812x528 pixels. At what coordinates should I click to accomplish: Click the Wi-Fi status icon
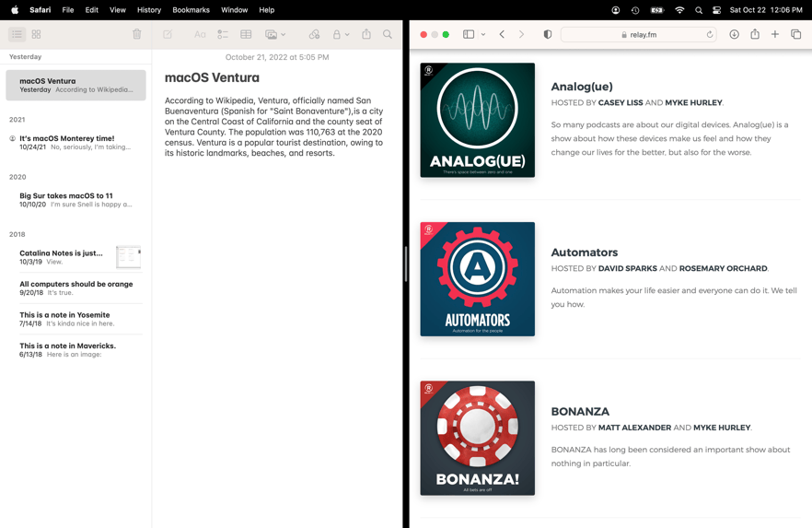coord(679,10)
